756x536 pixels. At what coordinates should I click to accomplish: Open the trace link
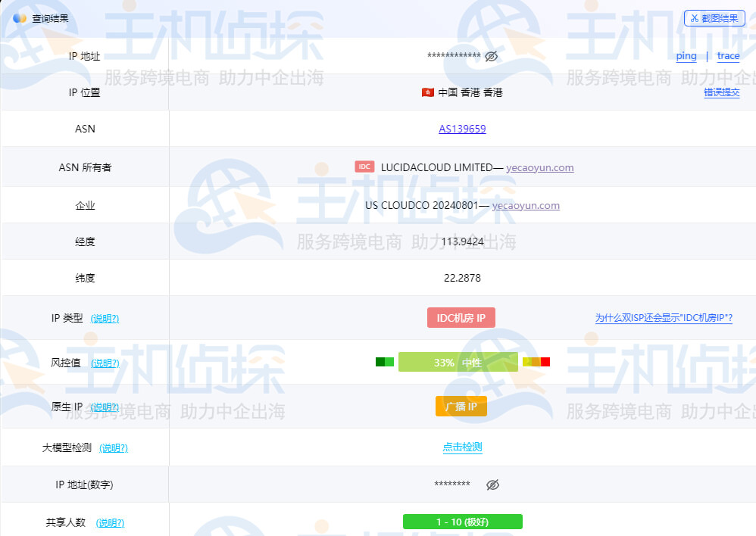click(727, 56)
